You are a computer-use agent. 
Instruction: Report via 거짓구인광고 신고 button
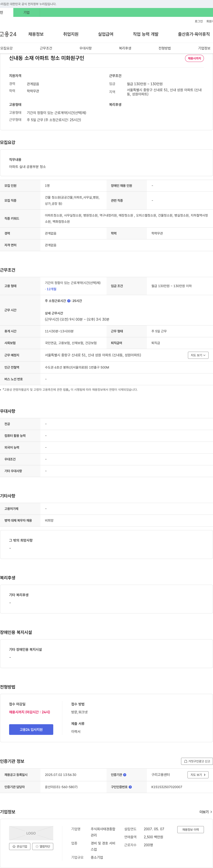point(197,761)
